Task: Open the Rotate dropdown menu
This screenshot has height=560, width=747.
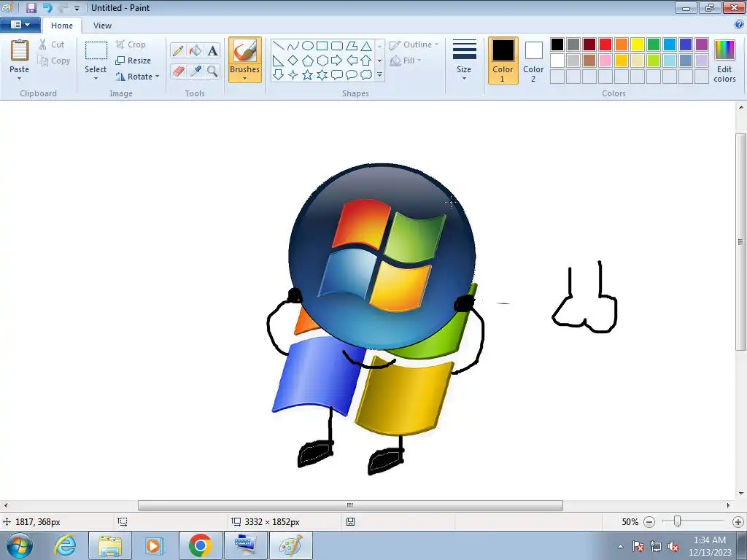Action: coord(137,76)
